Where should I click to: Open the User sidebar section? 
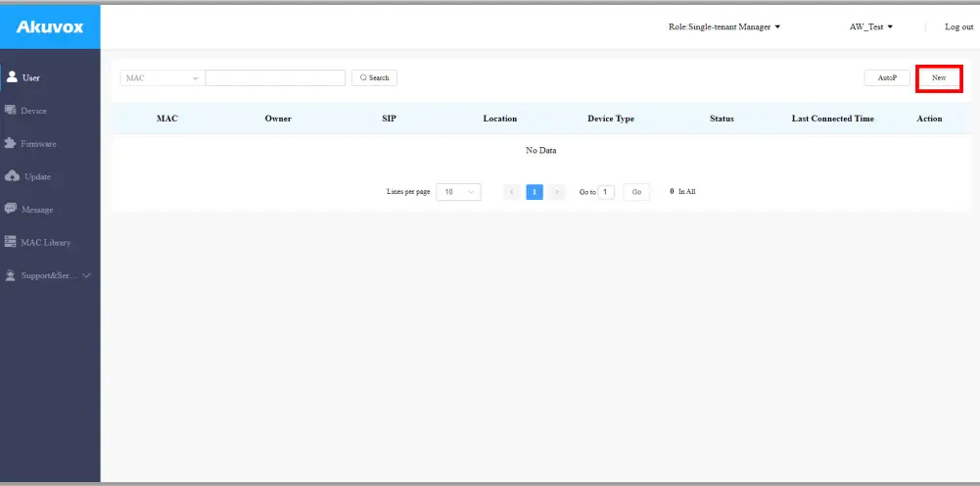pos(50,77)
